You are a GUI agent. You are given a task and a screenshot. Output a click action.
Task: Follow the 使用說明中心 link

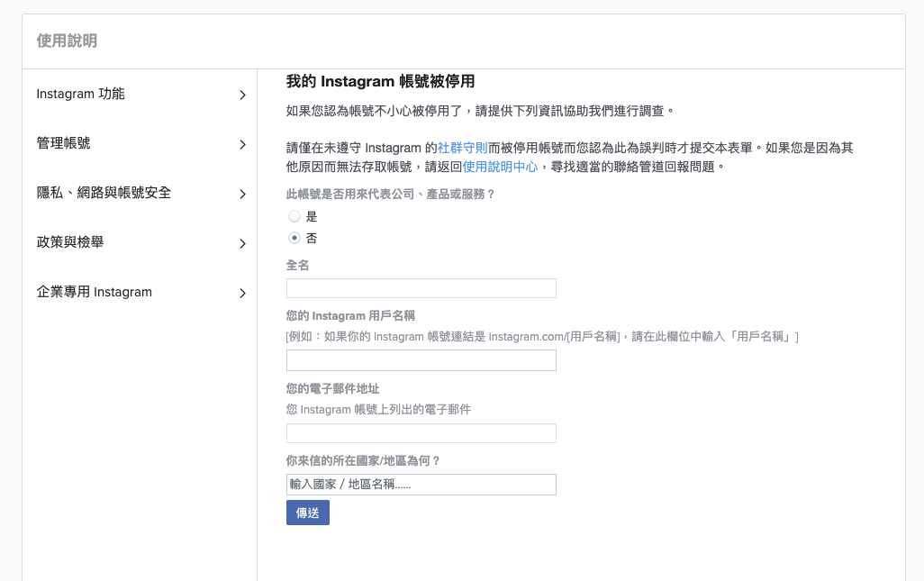click(500, 167)
